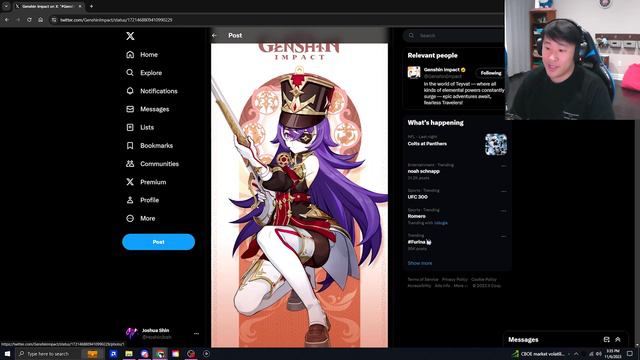
Task: Open Lists from the sidebar
Action: coord(140,127)
